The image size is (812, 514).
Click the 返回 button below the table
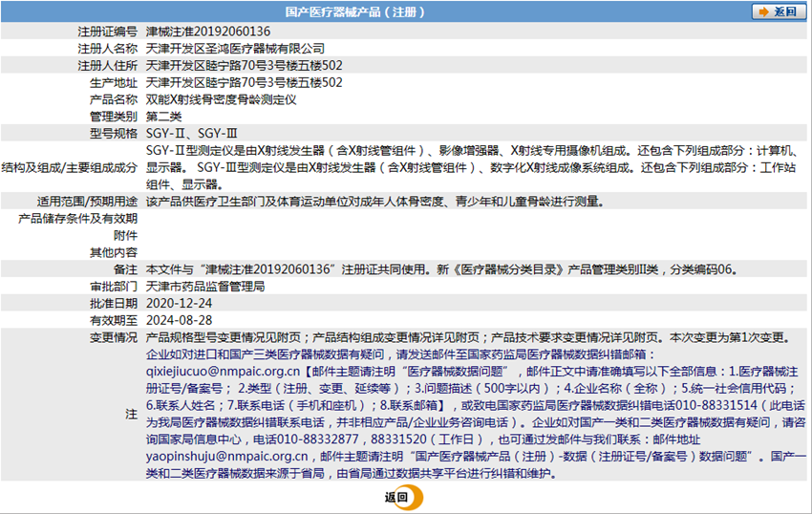coord(404,498)
